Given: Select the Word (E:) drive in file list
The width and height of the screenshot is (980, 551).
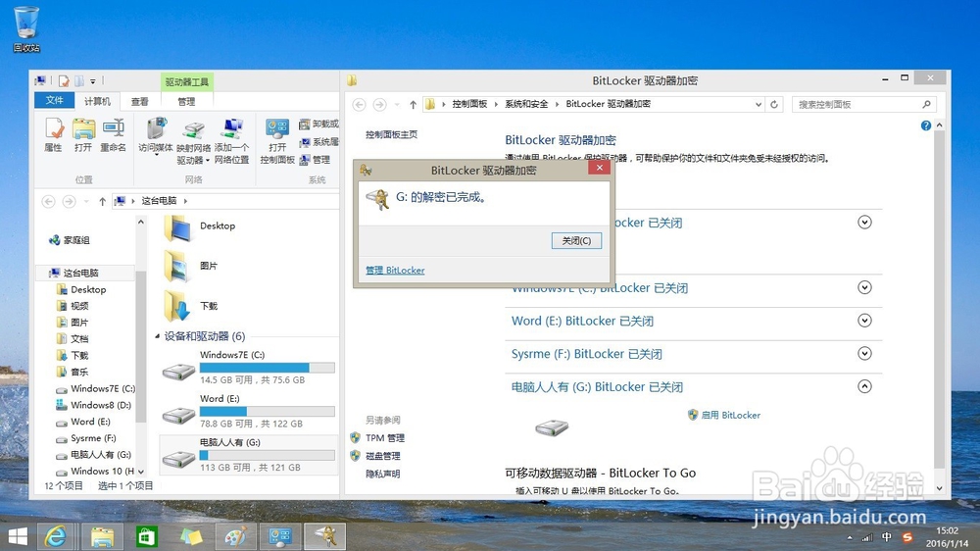Looking at the screenshot, I should (x=248, y=412).
